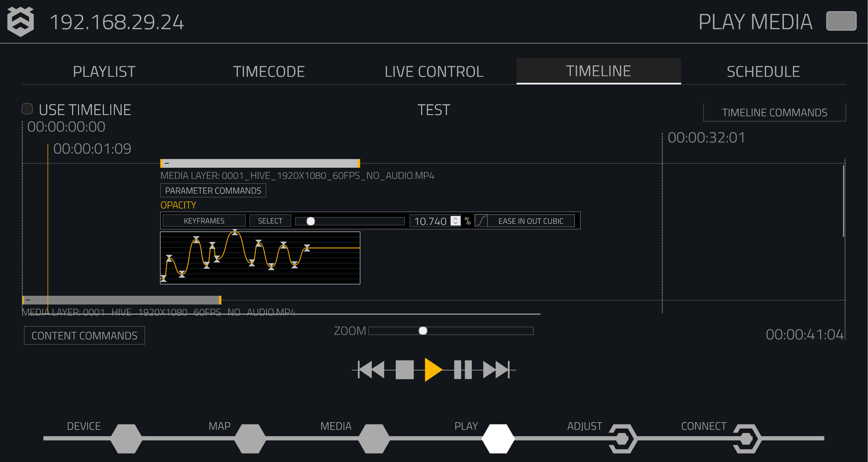This screenshot has width=868, height=462.
Task: Start timeline playback with the play button
Action: pyautogui.click(x=433, y=370)
